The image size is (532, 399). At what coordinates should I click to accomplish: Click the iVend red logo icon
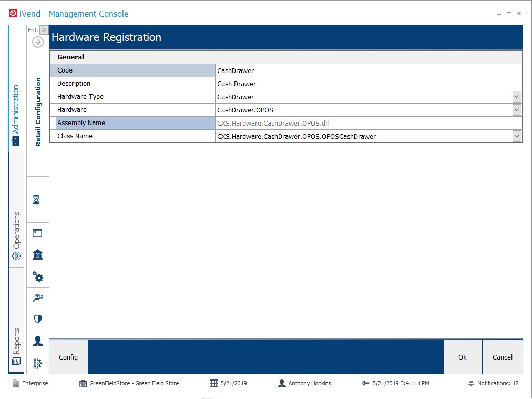[x=13, y=14]
